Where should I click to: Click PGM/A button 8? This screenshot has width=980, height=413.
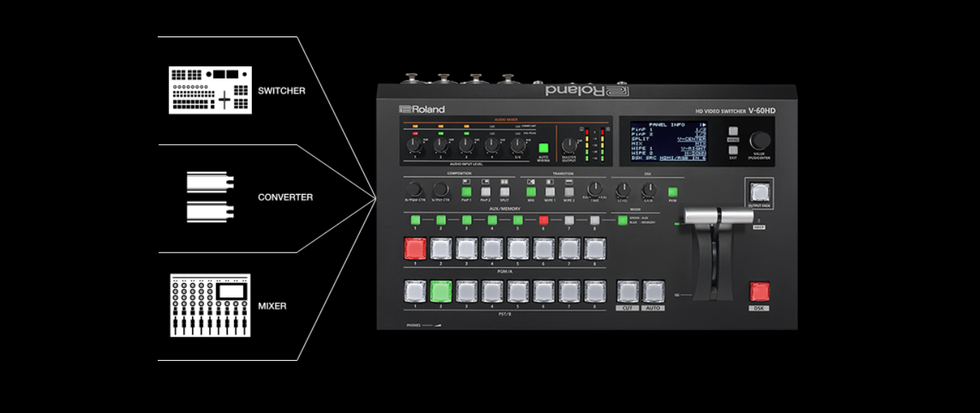[595, 248]
